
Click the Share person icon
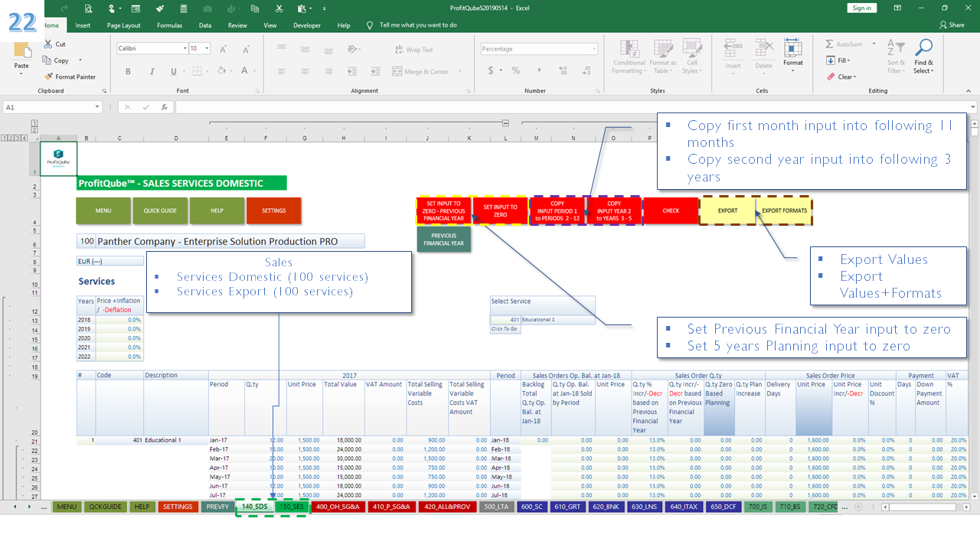coord(943,24)
